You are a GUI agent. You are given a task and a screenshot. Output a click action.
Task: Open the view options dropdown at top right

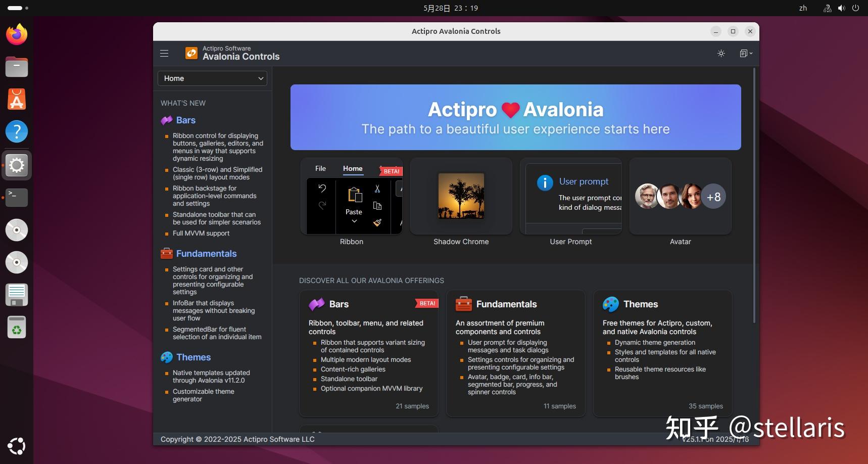click(x=746, y=53)
